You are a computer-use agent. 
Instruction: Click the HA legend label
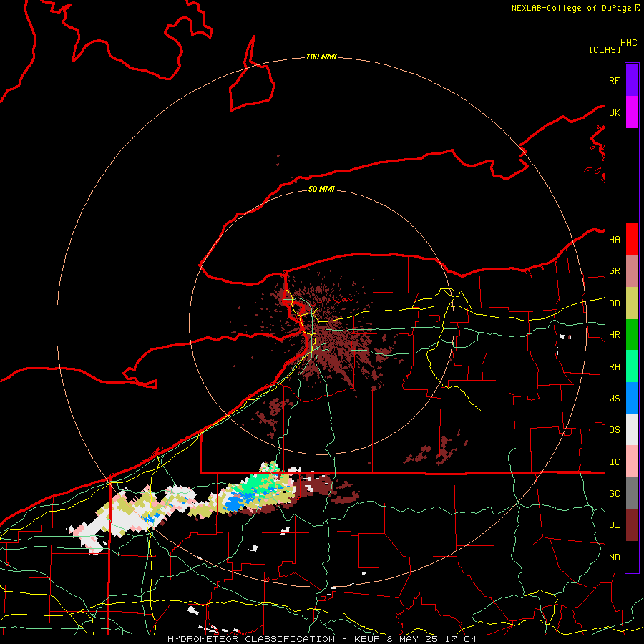pyautogui.click(x=614, y=240)
